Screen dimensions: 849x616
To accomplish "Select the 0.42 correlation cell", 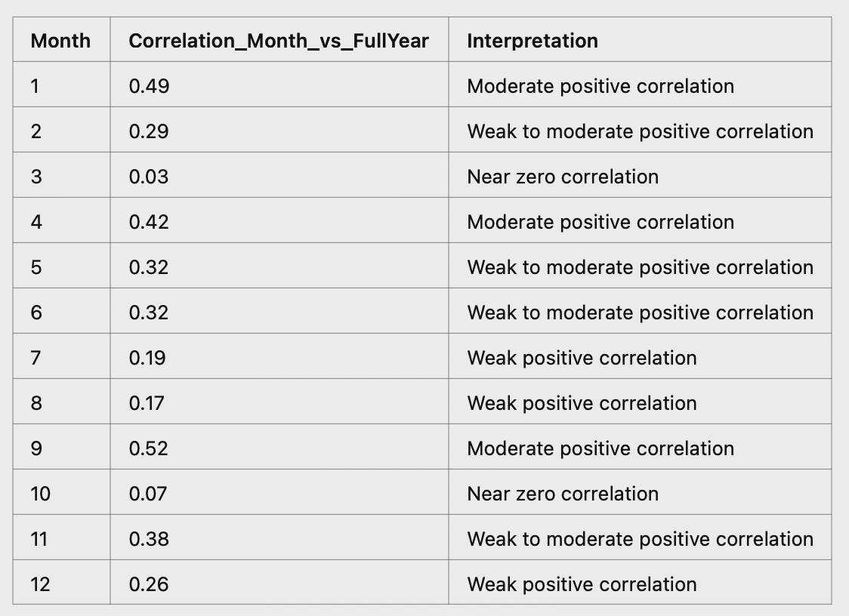I will [149, 222].
